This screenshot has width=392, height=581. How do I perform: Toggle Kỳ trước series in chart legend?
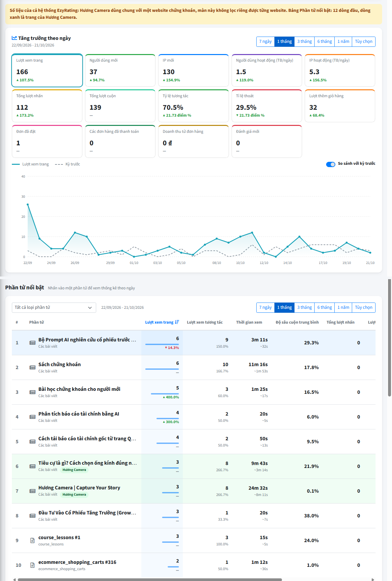tap(68, 164)
